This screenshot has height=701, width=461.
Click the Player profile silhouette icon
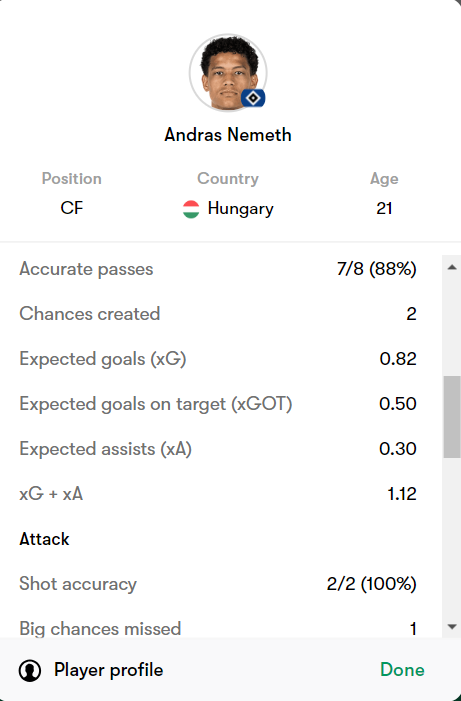click(x=30, y=670)
